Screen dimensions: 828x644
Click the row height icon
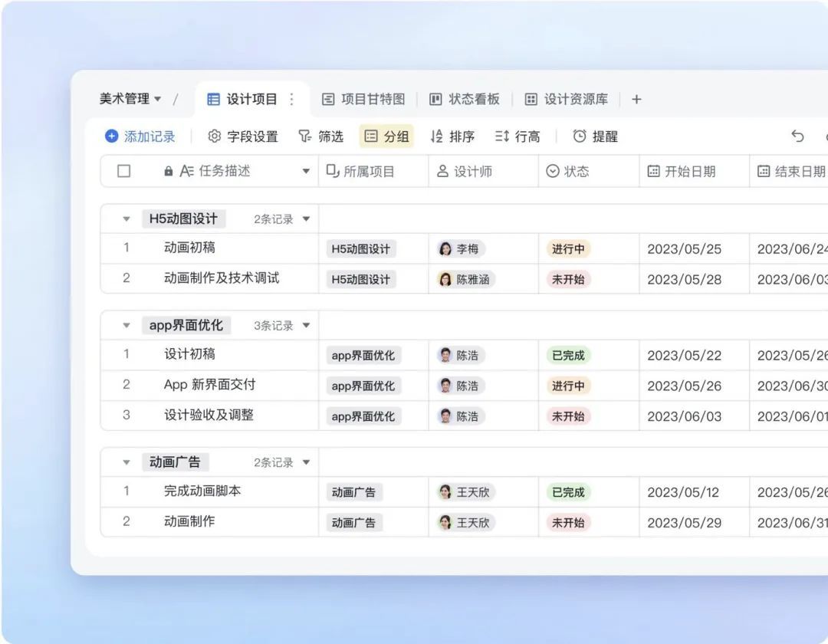(x=502, y=136)
